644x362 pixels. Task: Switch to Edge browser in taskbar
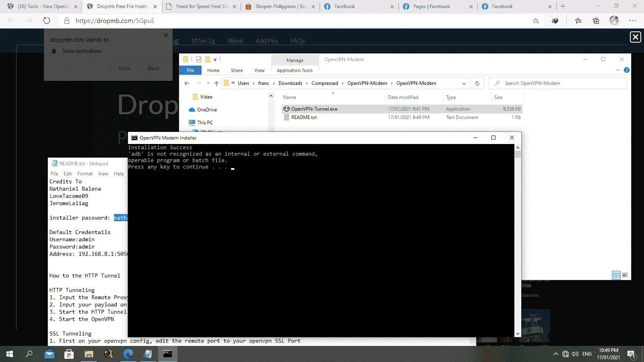[128, 354]
